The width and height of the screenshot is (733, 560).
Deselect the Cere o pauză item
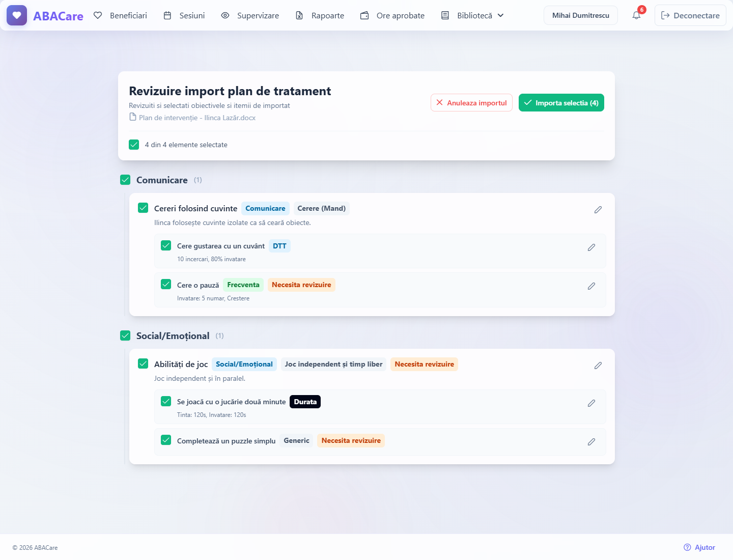(x=166, y=284)
